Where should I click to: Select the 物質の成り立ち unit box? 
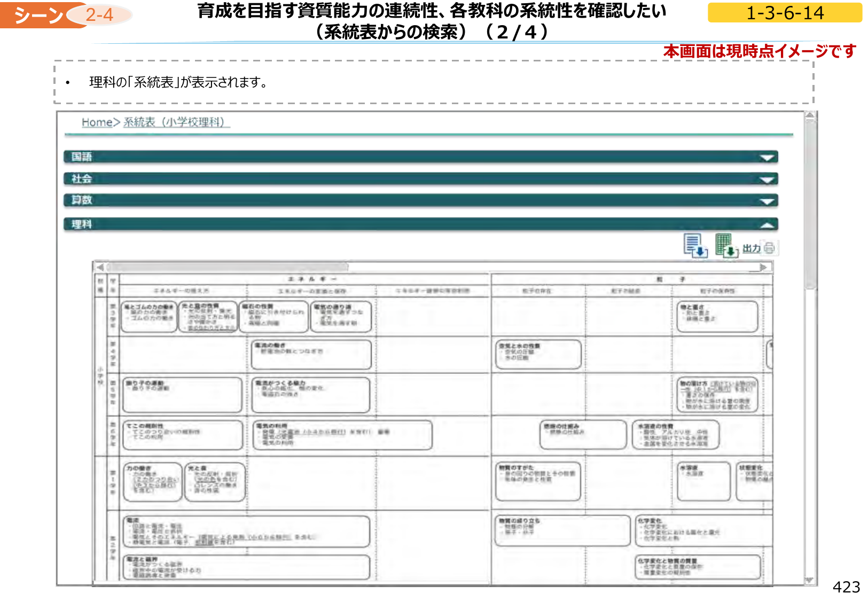click(x=563, y=530)
